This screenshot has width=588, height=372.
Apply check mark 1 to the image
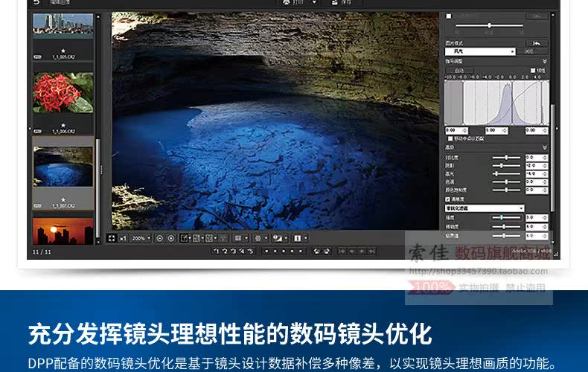217,251
